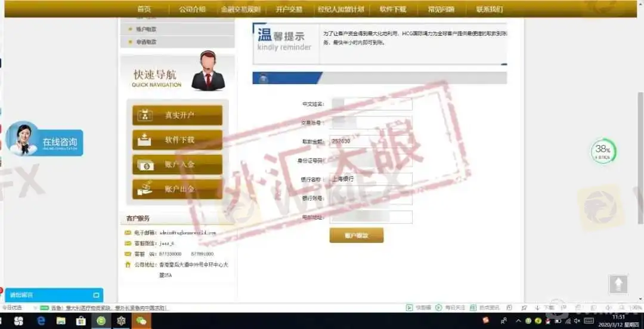Click the building icon next to 公司地址
The width and height of the screenshot is (644, 329).
tap(128, 265)
